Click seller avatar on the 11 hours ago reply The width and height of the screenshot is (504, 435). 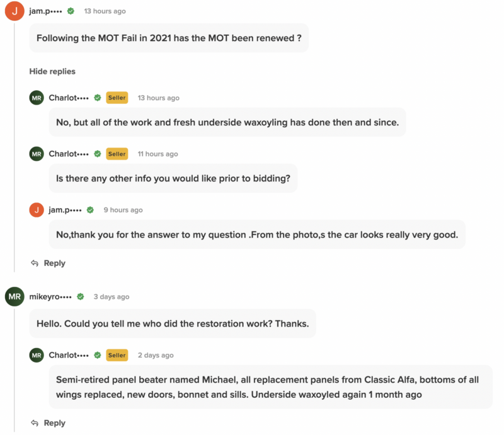[x=37, y=154]
